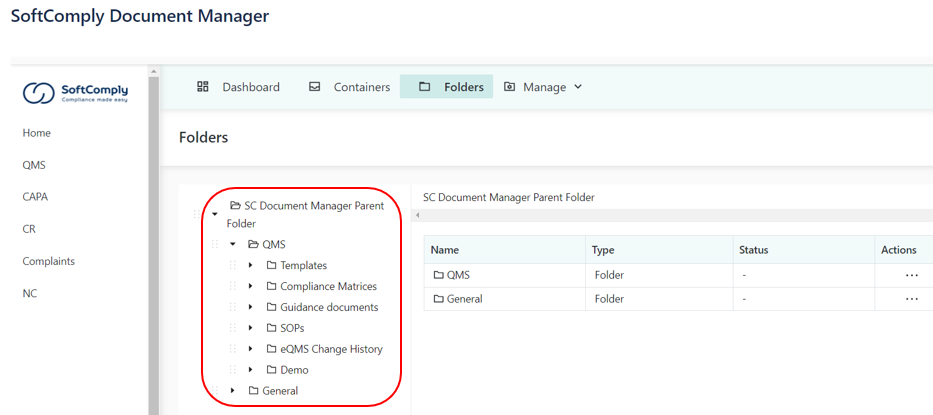Click the SoftComply logo
This screenshot has width=933, height=415.
[x=75, y=93]
